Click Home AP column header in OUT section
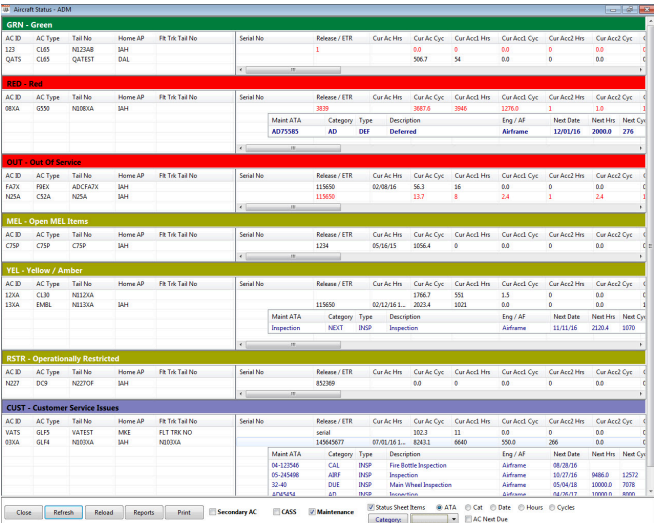Image resolution: width=654 pixels, height=523 pixels. tap(136, 176)
